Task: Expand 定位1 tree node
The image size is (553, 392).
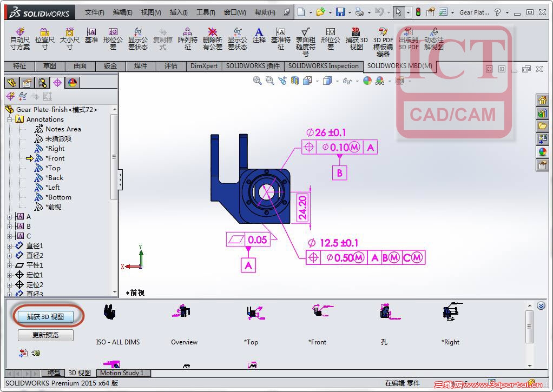Action: tap(10, 275)
